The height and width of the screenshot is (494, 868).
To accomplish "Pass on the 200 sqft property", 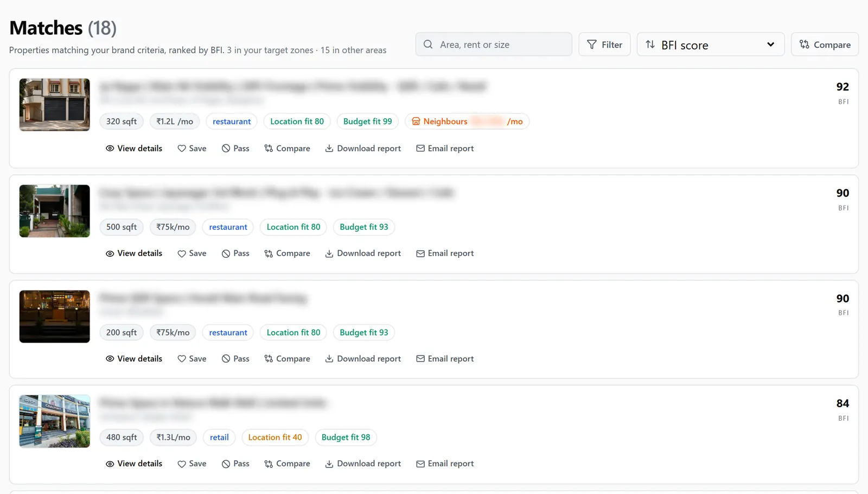I will (235, 359).
